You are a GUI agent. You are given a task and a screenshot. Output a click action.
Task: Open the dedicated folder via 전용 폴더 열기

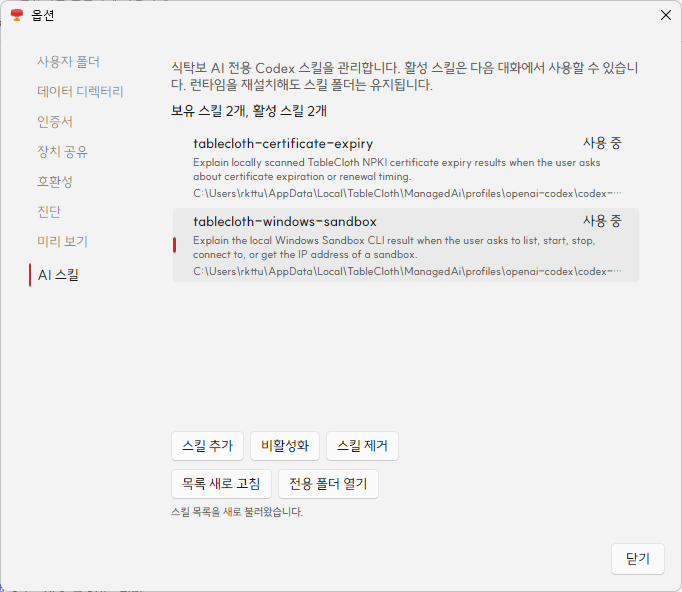(x=328, y=484)
